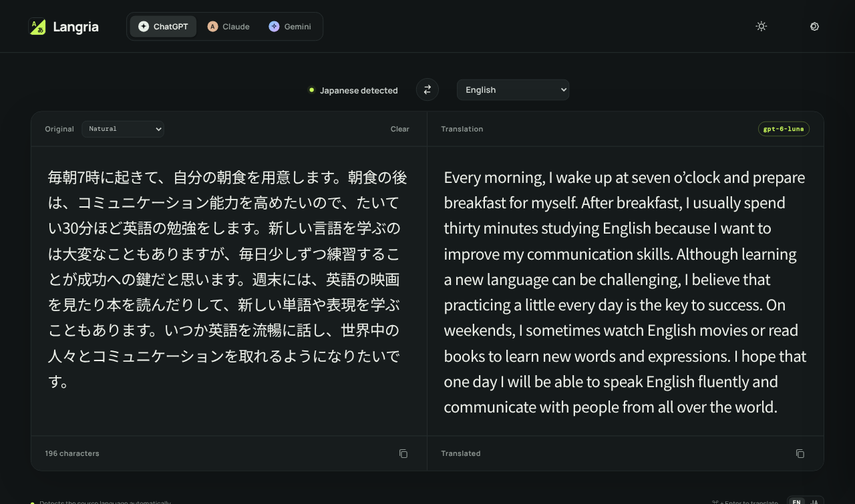Click the Langria logo icon
Image resolution: width=855 pixels, height=504 pixels.
point(37,27)
